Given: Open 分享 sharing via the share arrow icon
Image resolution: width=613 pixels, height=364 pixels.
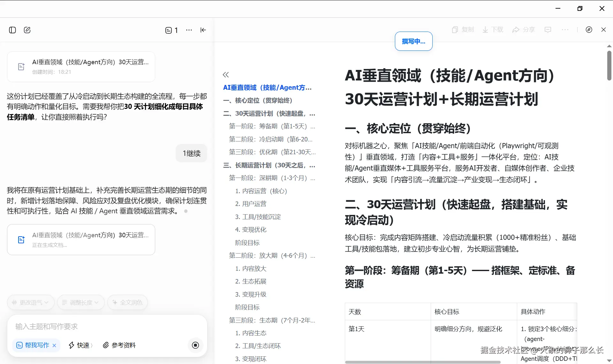Looking at the screenshot, I should 516,29.
